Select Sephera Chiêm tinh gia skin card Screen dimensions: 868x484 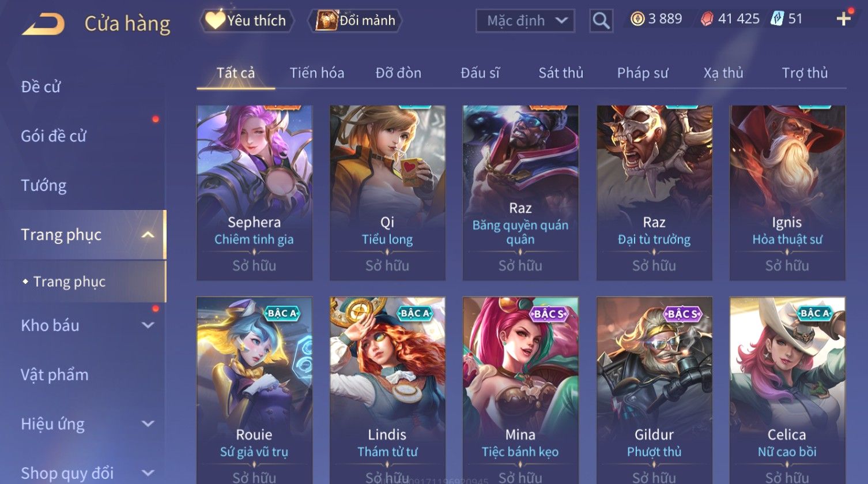[254, 193]
